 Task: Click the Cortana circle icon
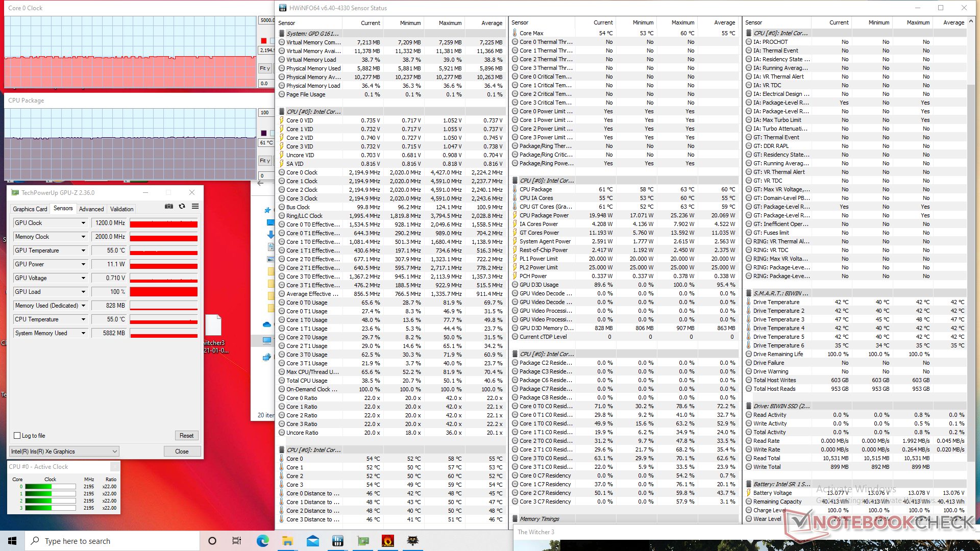click(x=212, y=541)
